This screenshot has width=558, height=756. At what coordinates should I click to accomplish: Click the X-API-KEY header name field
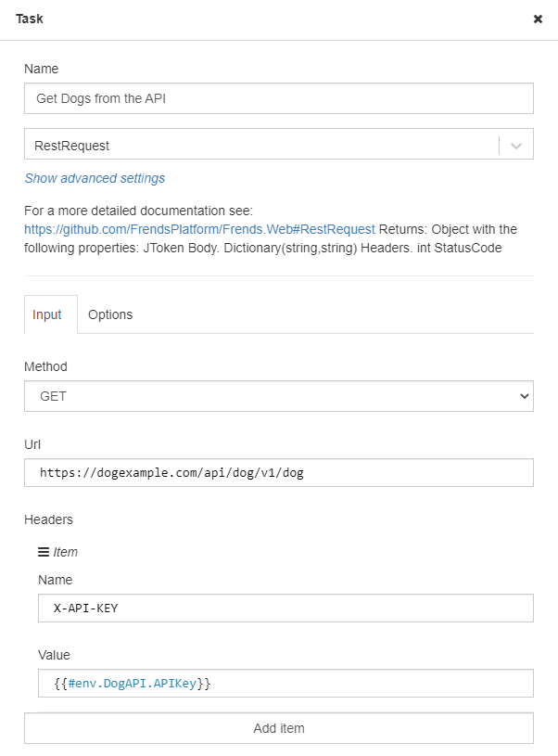285,609
